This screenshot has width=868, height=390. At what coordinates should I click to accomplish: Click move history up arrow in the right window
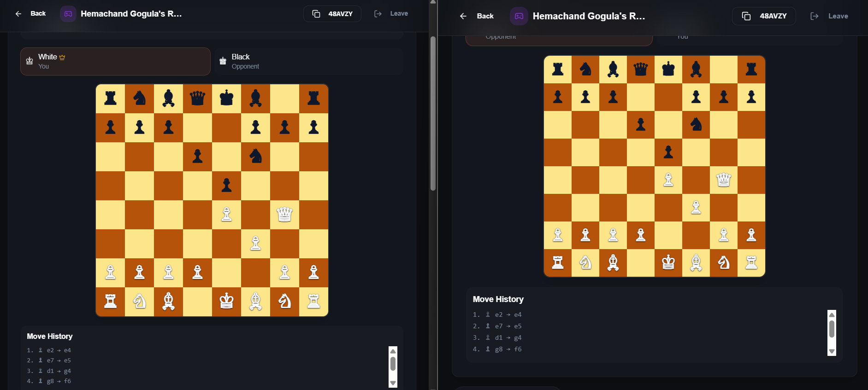click(832, 314)
